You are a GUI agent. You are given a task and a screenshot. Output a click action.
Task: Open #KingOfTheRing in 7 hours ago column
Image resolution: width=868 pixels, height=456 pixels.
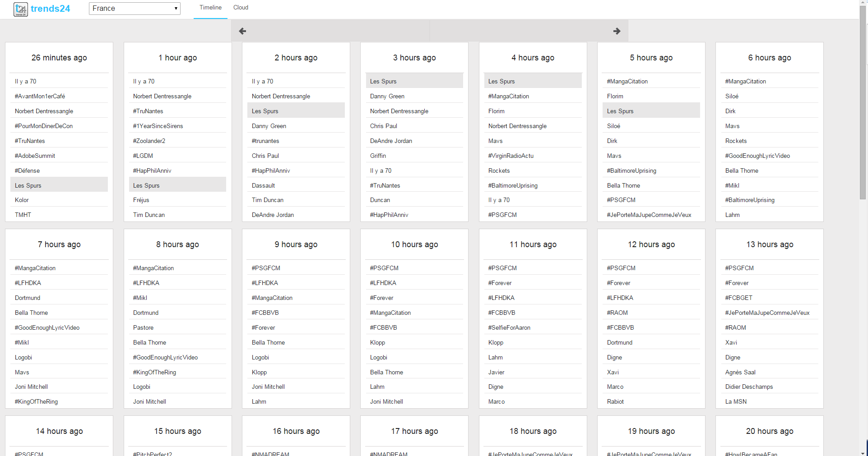[x=36, y=401]
